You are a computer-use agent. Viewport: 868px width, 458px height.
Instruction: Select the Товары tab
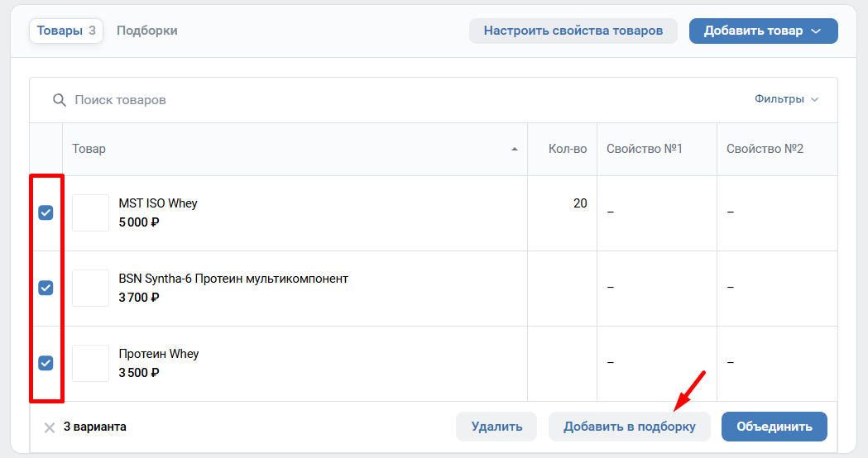(66, 31)
